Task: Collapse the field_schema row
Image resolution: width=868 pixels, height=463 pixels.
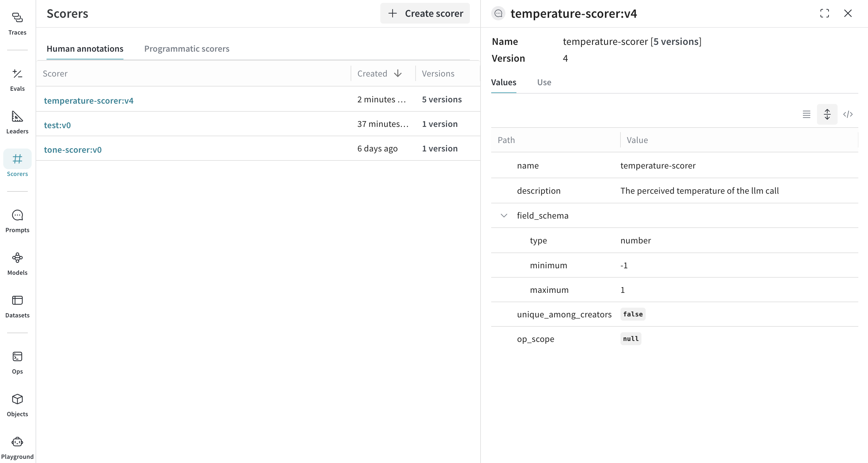Action: coord(504,215)
